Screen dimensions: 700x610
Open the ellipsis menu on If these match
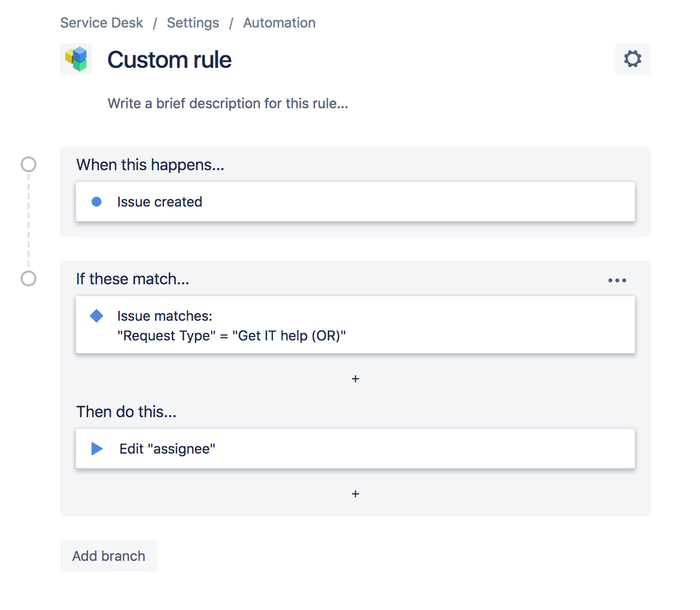(x=617, y=279)
